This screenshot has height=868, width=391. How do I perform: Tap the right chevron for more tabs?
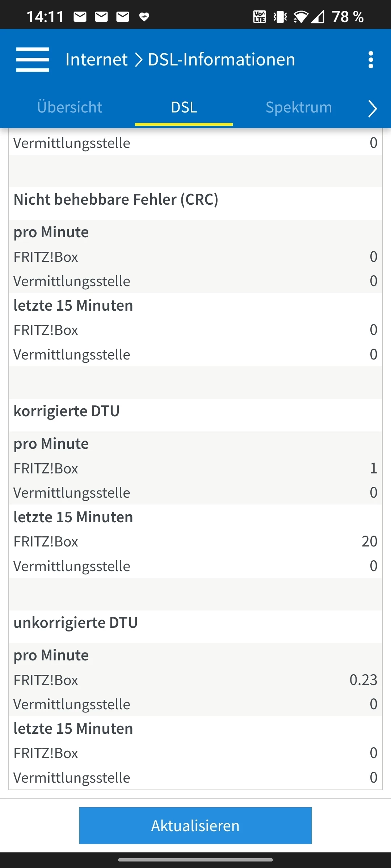pos(373,109)
